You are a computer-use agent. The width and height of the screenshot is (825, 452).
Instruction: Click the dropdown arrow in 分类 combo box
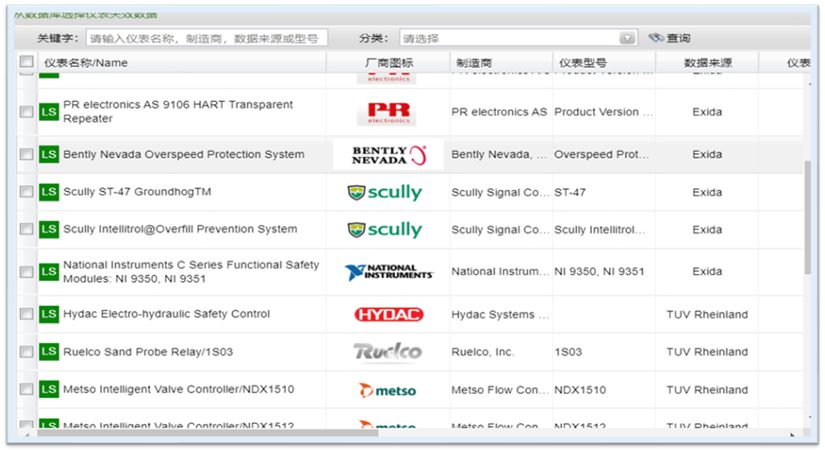(x=627, y=38)
